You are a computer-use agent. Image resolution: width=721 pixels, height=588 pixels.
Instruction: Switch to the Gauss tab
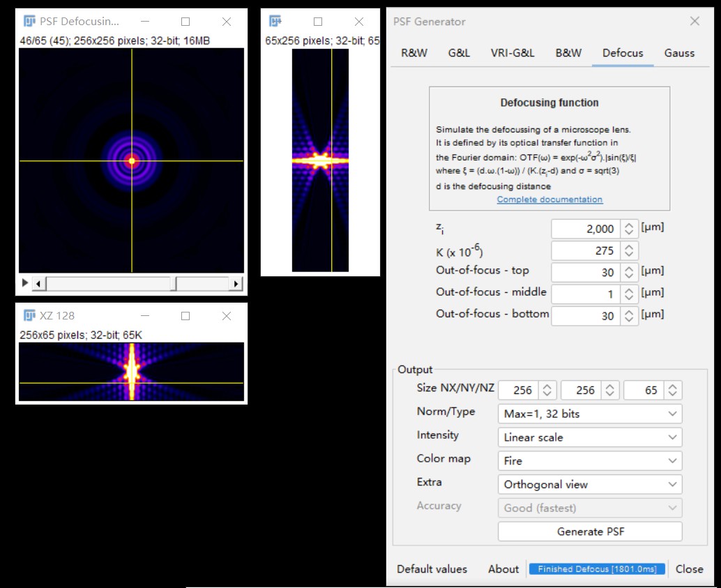point(678,52)
